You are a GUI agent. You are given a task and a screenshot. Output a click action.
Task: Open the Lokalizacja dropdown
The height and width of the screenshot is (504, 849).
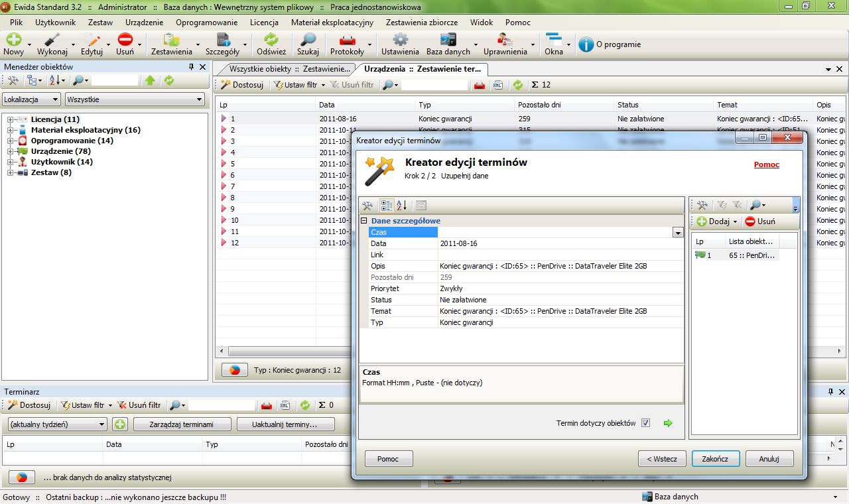pos(31,99)
